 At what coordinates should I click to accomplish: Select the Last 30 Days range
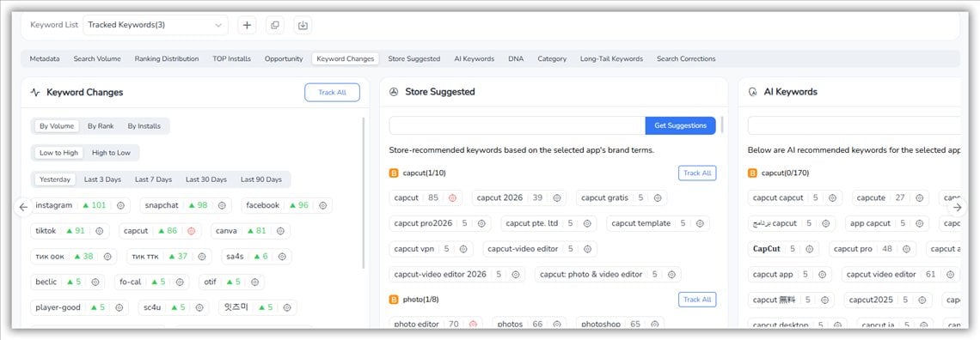(x=206, y=179)
